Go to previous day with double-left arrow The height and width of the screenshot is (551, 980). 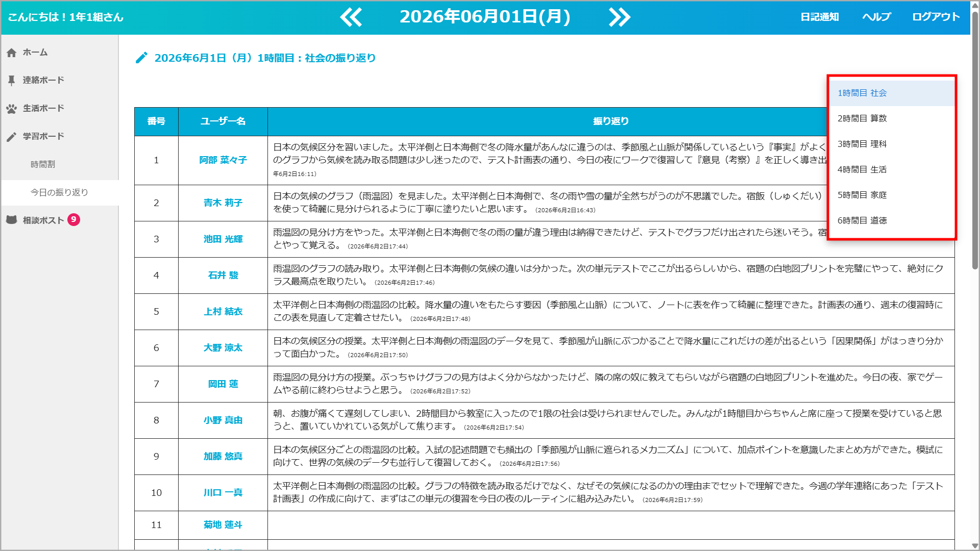point(351,17)
